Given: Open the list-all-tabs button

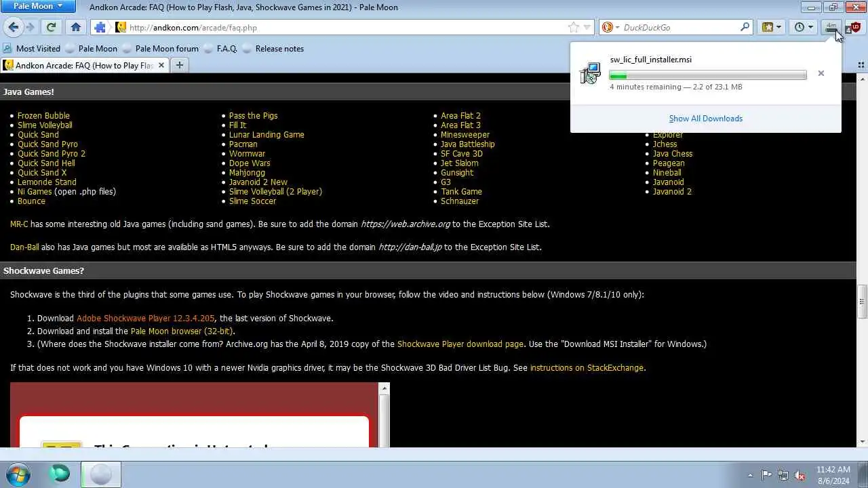Looking at the screenshot, I should [861, 65].
